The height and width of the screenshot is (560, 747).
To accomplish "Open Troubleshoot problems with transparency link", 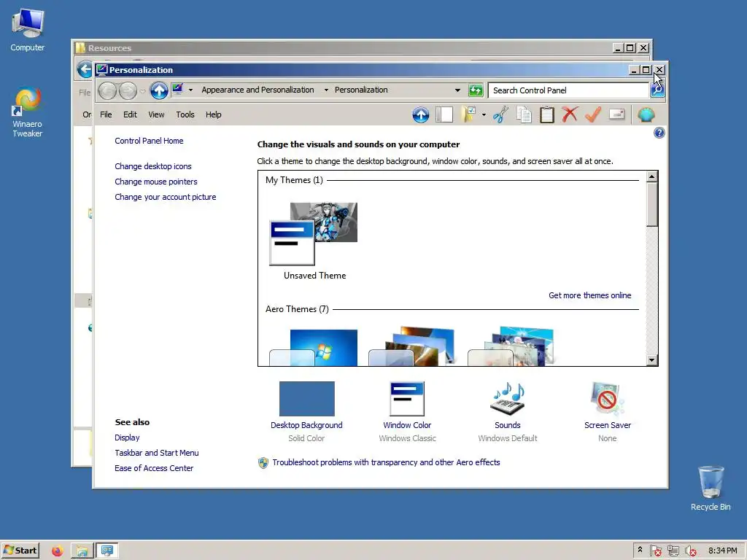I will click(x=386, y=462).
